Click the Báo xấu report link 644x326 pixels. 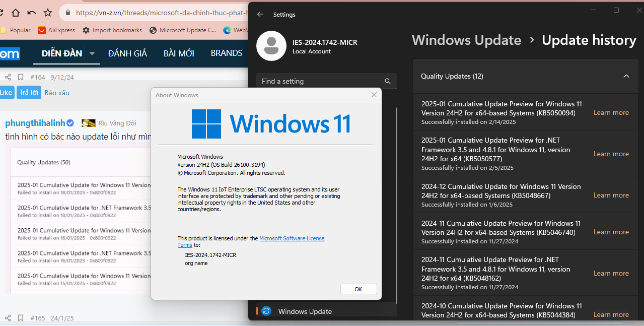tap(57, 93)
